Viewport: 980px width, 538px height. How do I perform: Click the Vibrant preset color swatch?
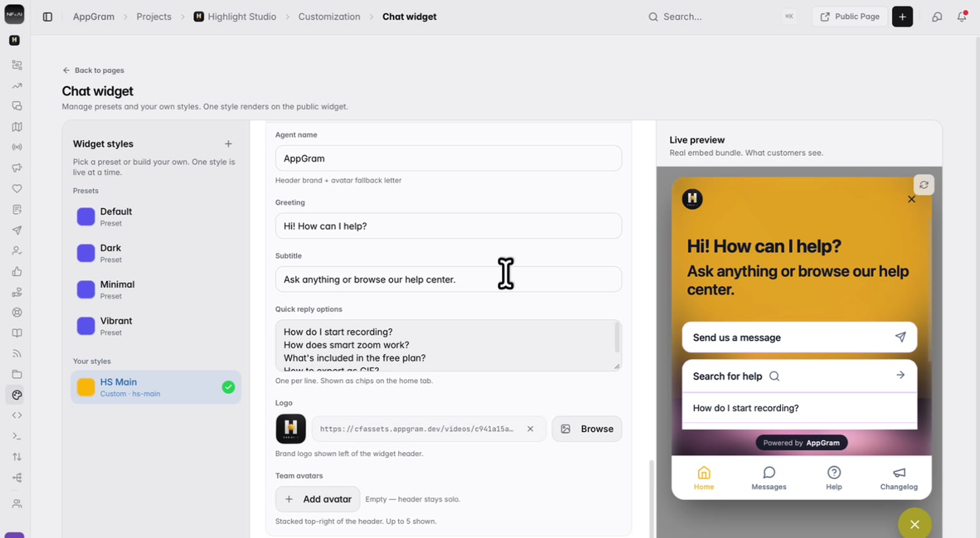(x=86, y=326)
